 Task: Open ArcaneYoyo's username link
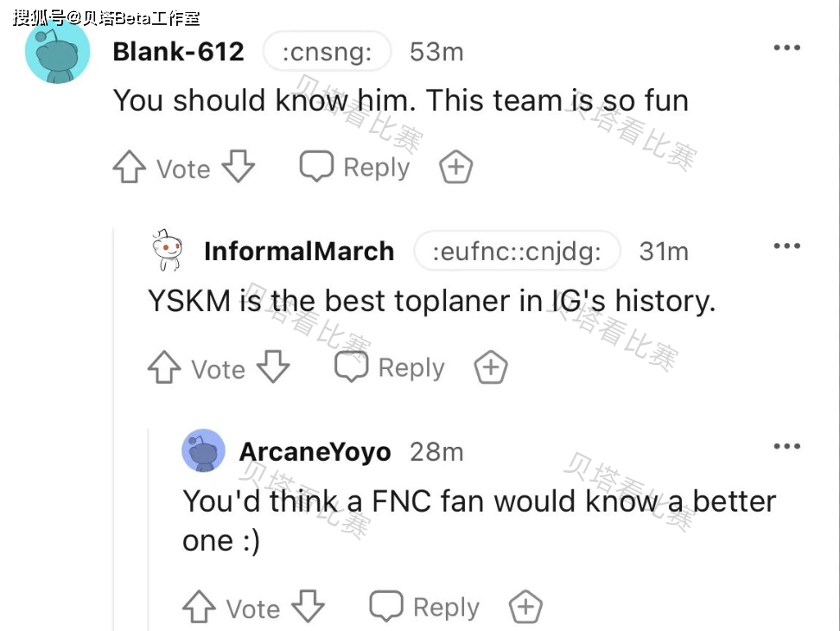coord(315,451)
